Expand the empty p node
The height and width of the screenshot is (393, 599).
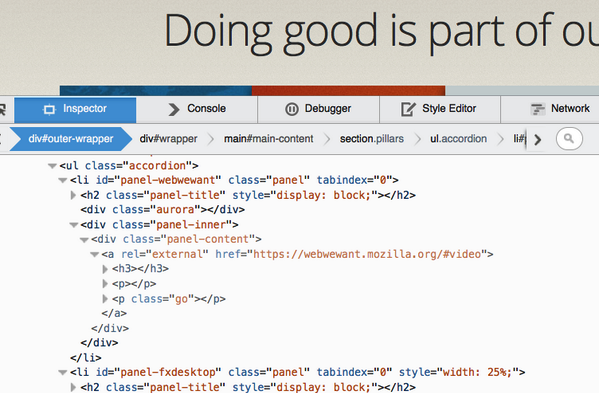(x=105, y=284)
